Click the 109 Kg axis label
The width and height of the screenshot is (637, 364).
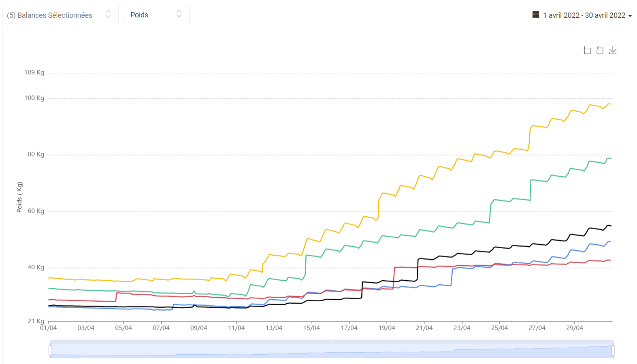[x=34, y=72]
